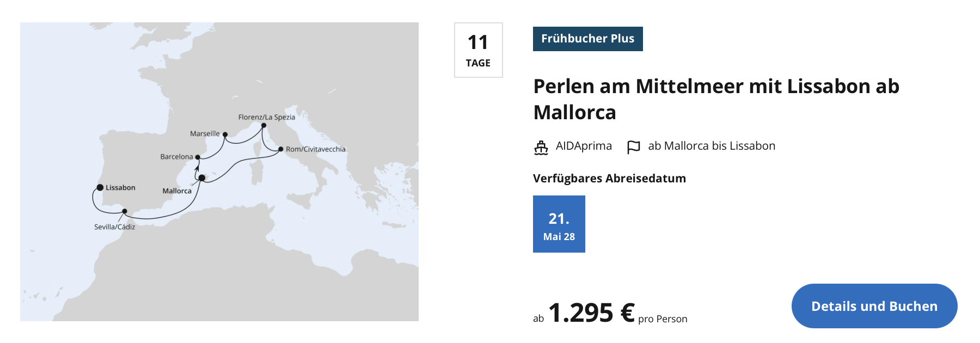Click the "pro Person" price label

663,319
